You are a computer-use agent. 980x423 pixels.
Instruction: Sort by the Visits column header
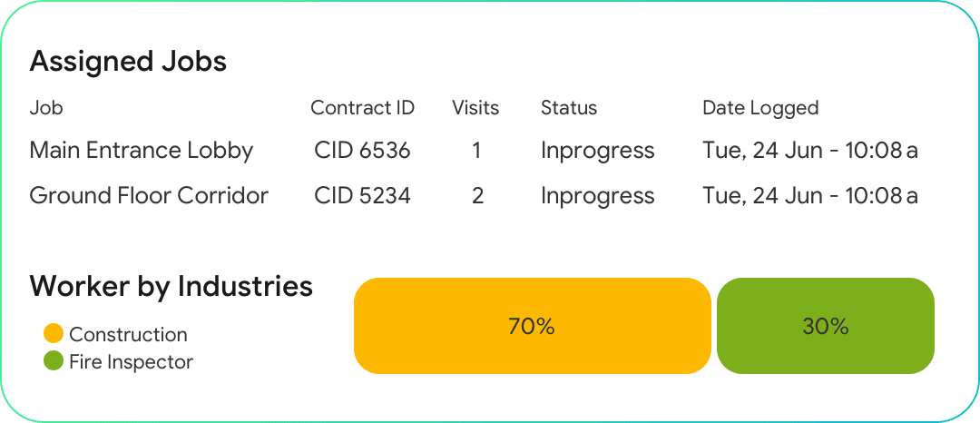coord(475,108)
